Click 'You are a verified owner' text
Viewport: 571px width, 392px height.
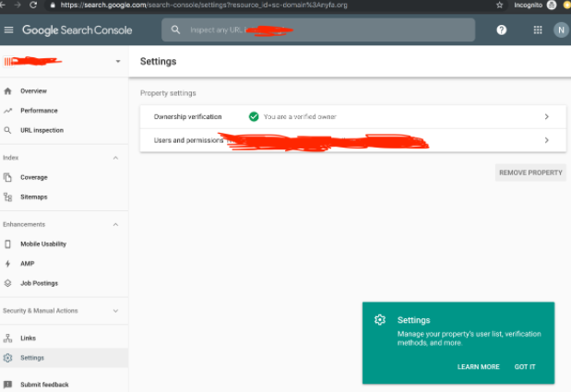click(300, 116)
